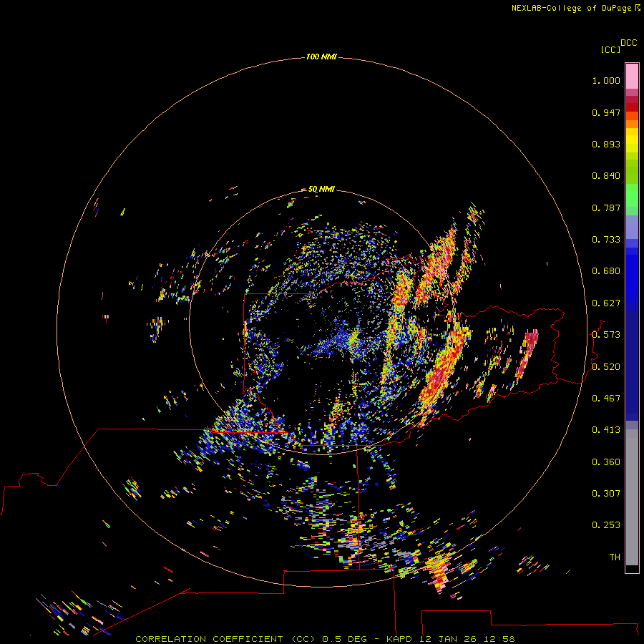
Task: Click the 0.413 scale value
Action: (606, 430)
